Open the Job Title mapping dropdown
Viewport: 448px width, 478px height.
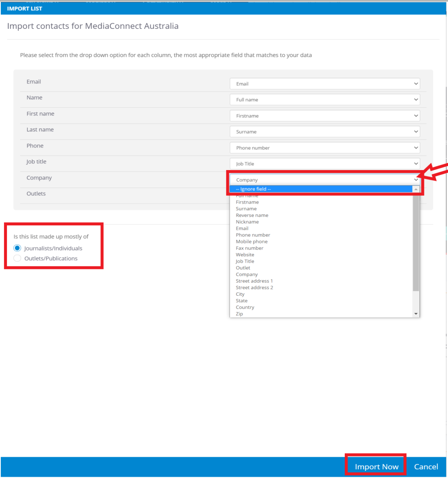click(x=324, y=164)
